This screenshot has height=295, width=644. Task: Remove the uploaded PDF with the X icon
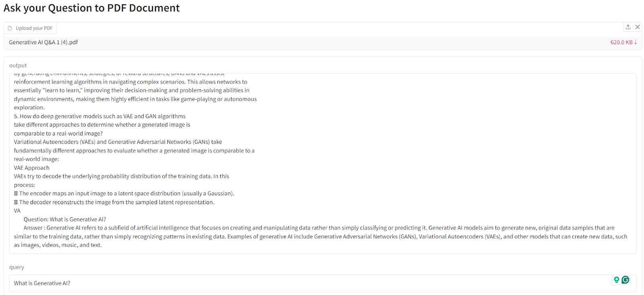point(638,27)
